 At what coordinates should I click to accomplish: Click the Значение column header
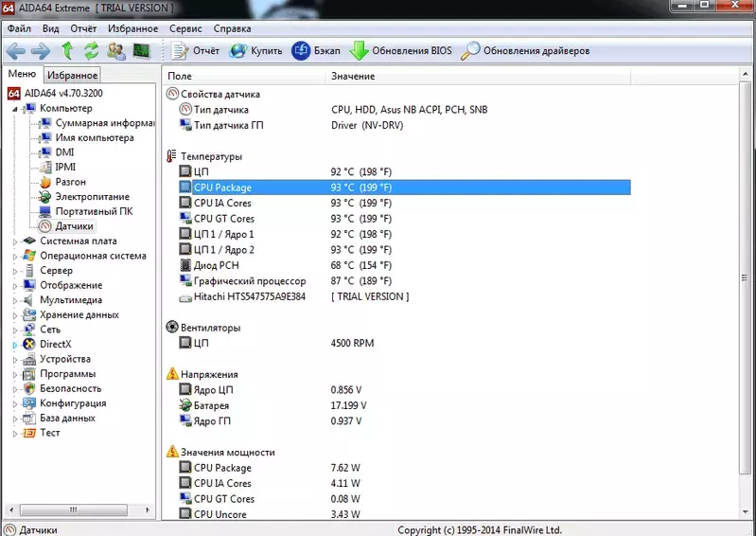pos(478,76)
